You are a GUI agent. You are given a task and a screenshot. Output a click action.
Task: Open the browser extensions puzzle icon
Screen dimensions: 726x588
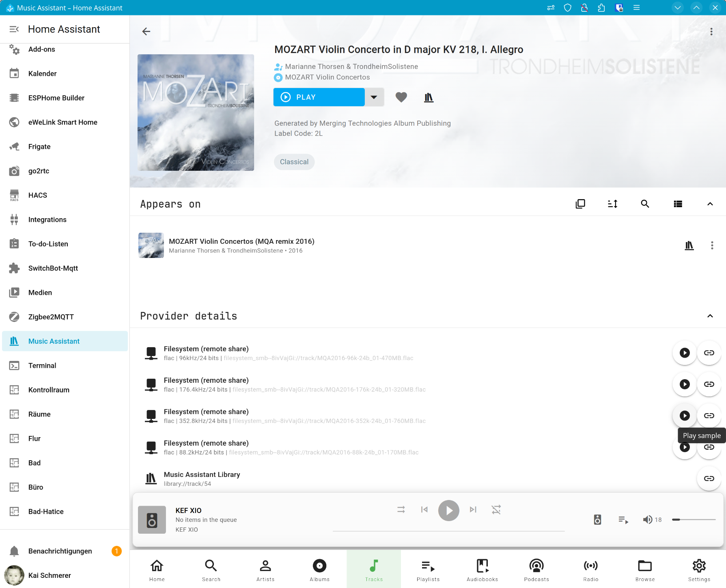[601, 8]
